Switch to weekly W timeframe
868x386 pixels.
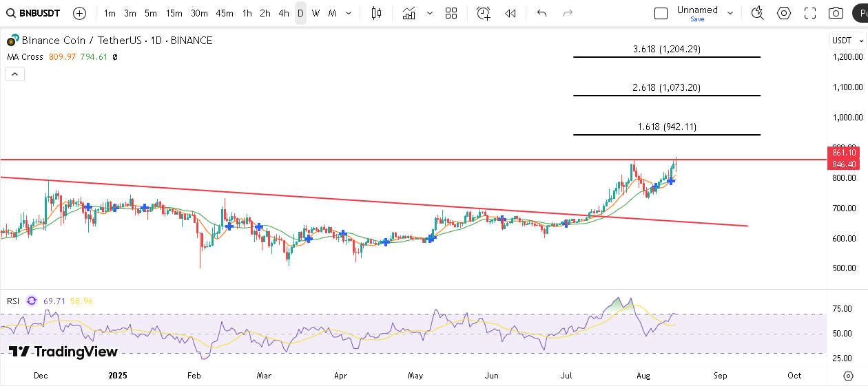(x=316, y=13)
